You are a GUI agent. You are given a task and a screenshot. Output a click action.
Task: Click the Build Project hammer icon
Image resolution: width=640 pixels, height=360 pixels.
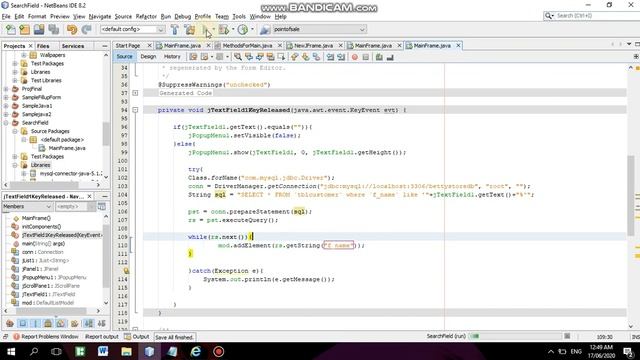[175, 29]
